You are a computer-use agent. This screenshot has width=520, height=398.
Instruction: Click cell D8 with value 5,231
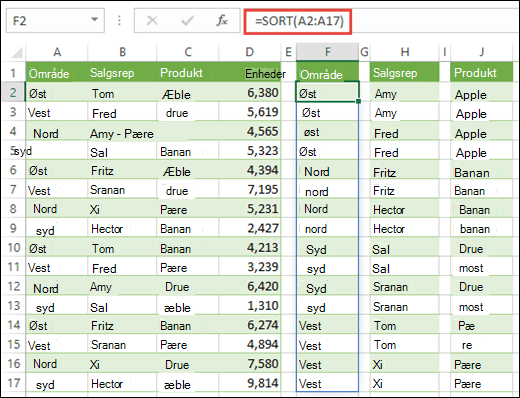250,209
